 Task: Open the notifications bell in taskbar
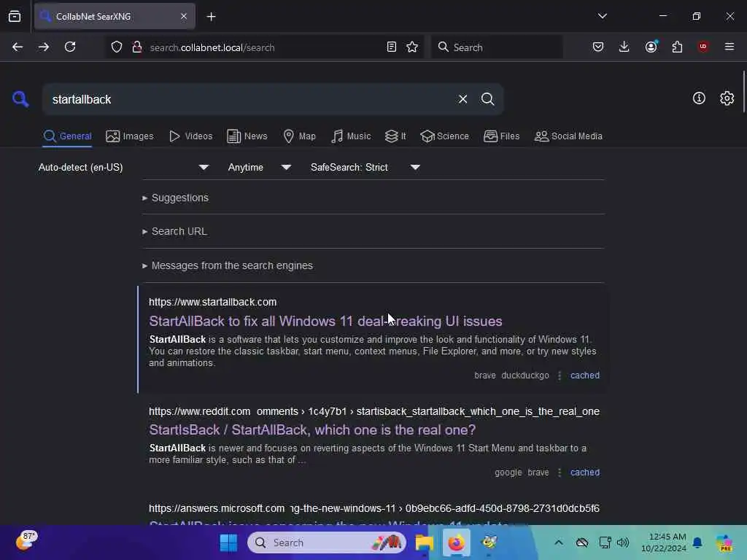(x=697, y=542)
